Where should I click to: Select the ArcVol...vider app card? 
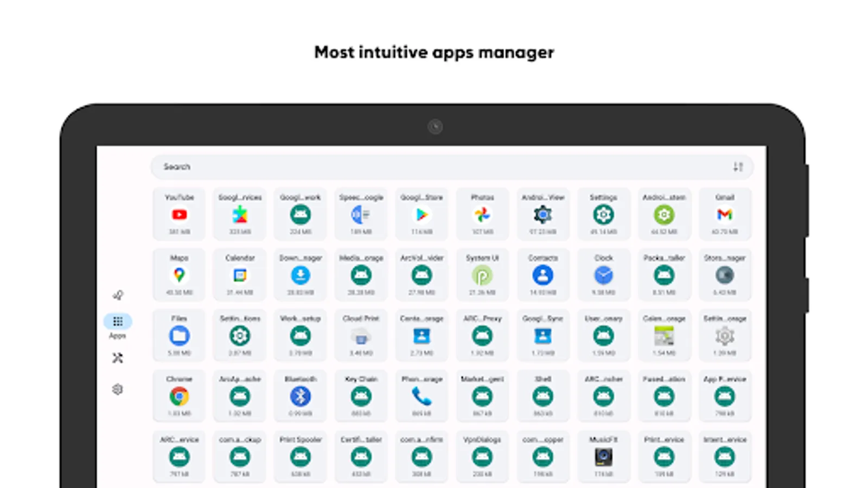point(422,275)
